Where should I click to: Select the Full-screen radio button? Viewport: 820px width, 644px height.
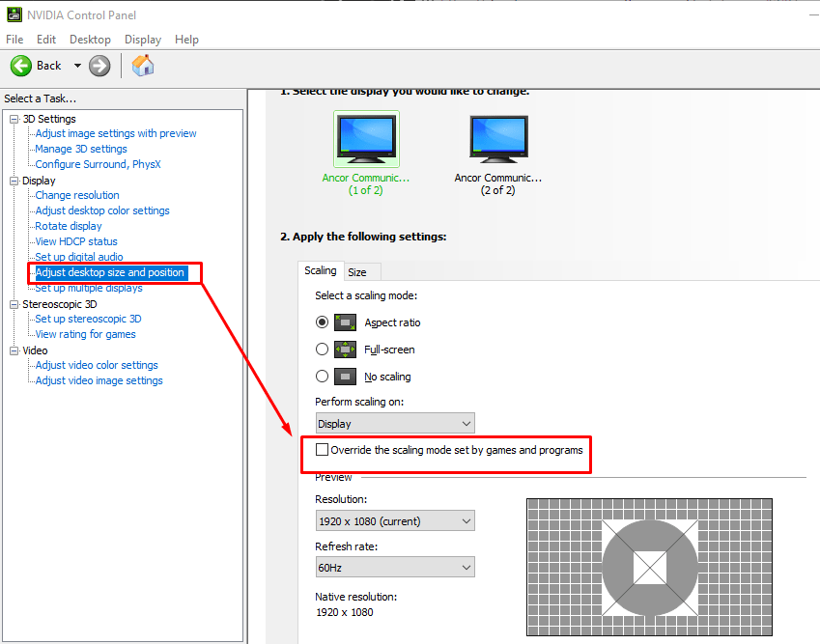point(322,349)
